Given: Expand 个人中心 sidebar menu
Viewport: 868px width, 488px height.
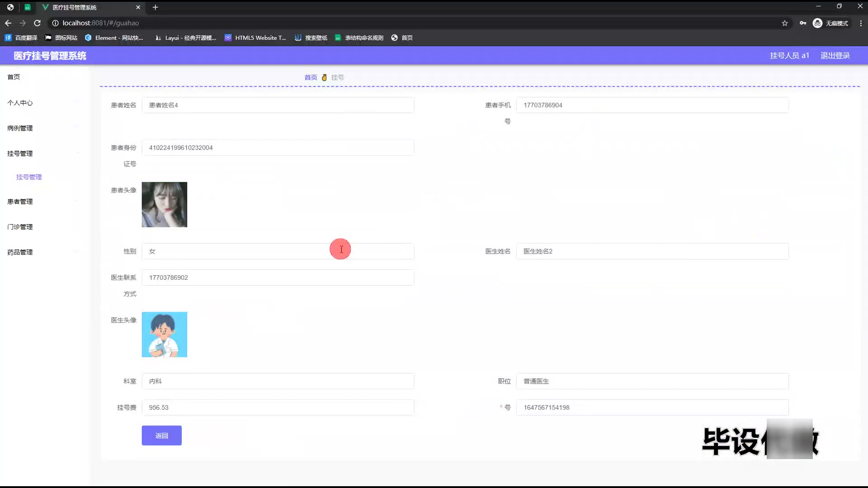Looking at the screenshot, I should 20,103.
